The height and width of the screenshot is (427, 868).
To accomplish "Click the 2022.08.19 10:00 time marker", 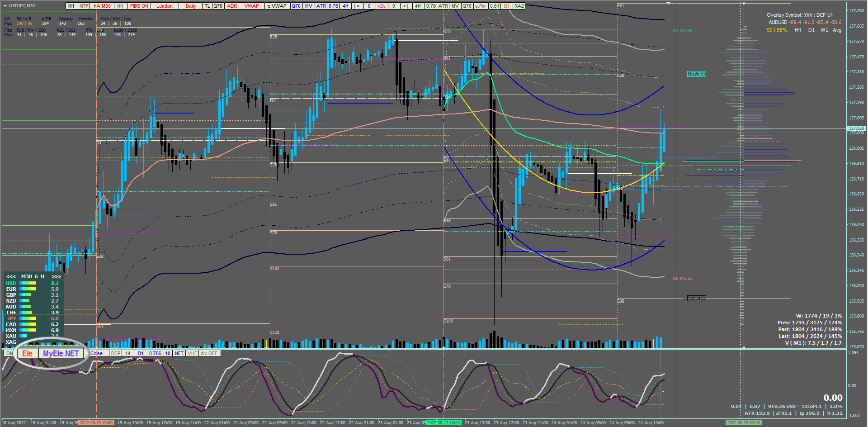I will coord(96,423).
